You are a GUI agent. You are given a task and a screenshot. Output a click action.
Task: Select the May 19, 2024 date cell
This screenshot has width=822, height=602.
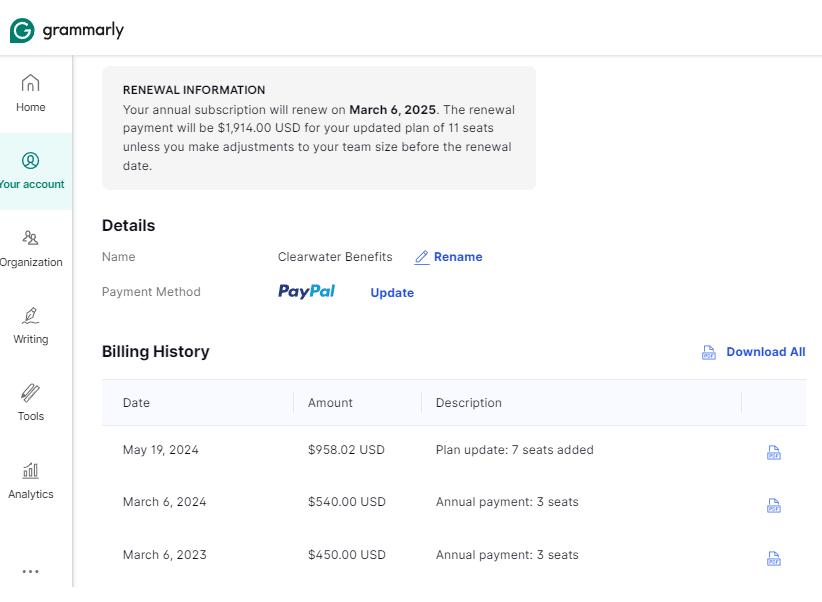[x=161, y=450]
